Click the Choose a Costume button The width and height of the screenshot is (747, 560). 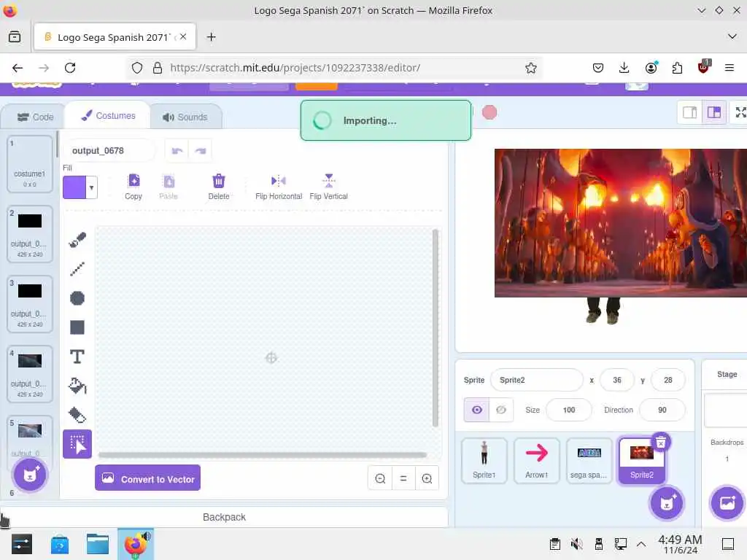point(30,475)
